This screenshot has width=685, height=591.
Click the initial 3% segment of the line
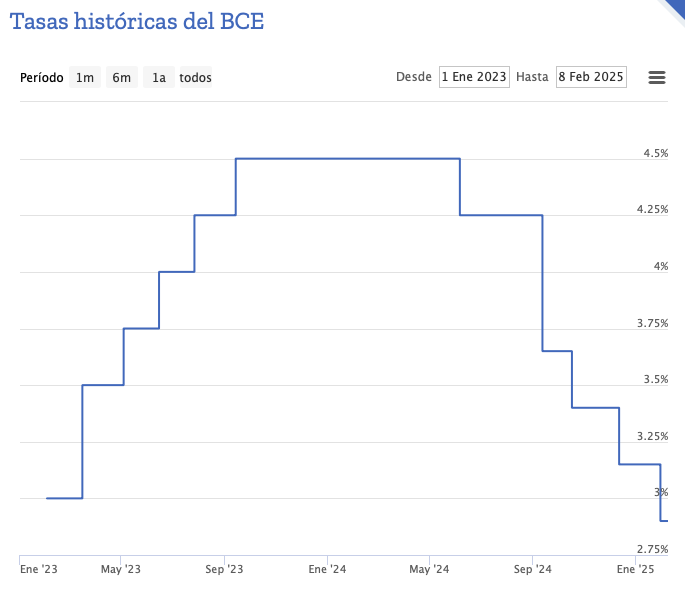point(64,498)
